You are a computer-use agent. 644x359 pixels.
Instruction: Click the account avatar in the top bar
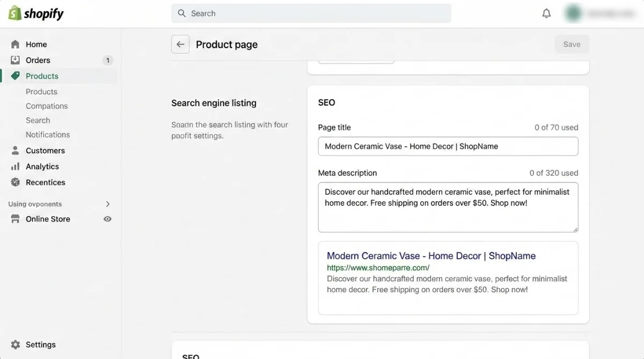coord(573,12)
